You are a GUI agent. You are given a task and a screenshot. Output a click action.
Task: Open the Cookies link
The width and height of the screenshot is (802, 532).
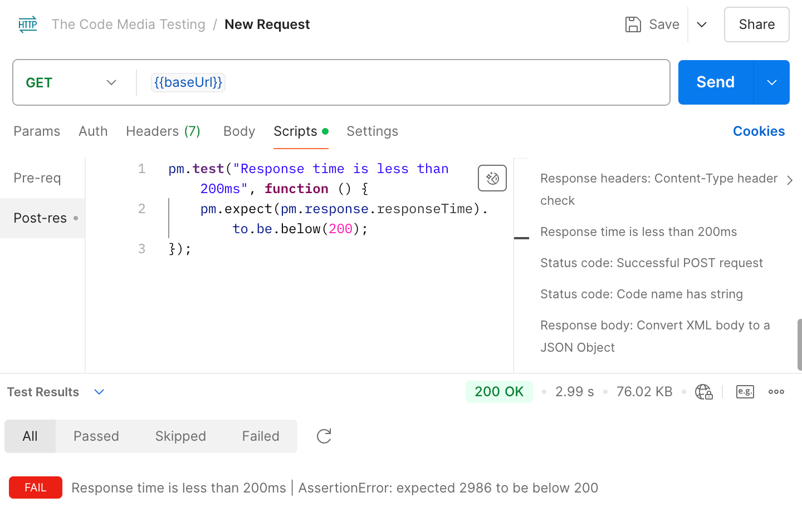[x=759, y=131]
